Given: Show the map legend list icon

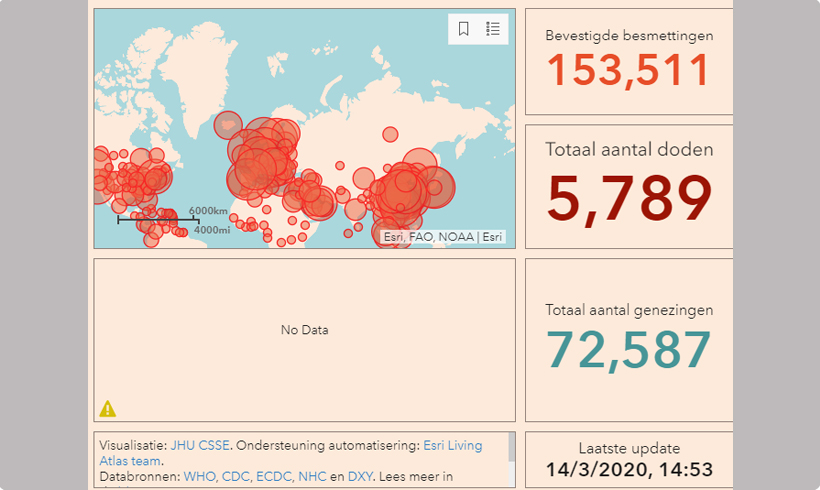Looking at the screenshot, I should [x=493, y=29].
